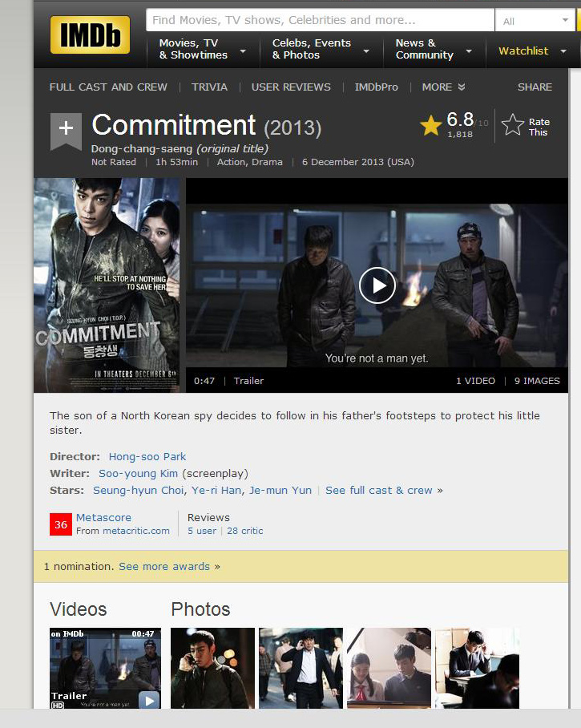Visit the metacritic.com link

136,531
